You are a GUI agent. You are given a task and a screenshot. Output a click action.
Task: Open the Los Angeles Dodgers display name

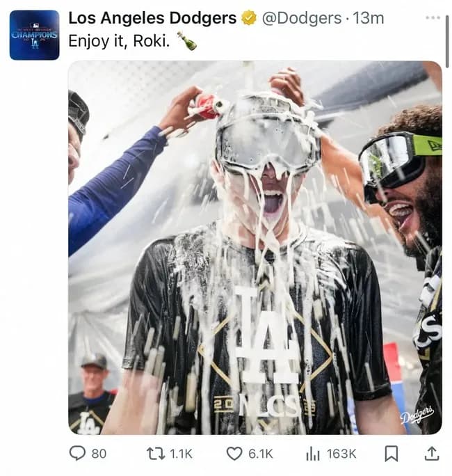point(152,19)
